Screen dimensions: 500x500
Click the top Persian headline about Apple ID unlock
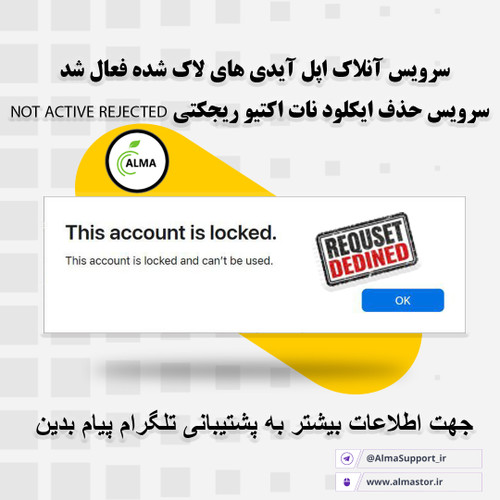(x=255, y=71)
